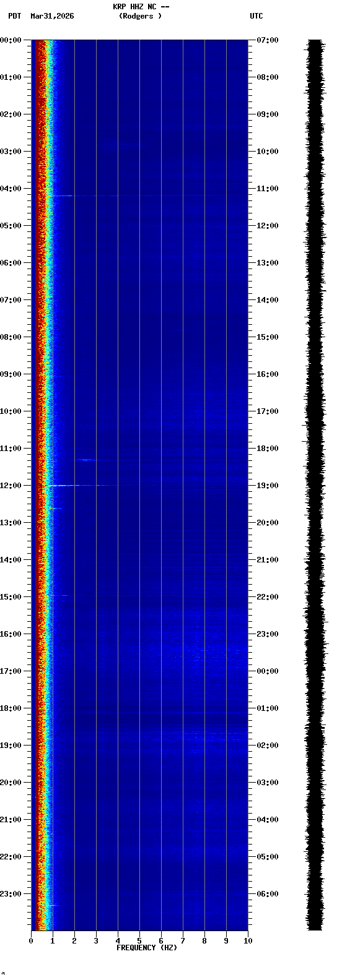This screenshot has width=342, height=980.
Task: Click the frequency axis '0' tick label
Action: point(31,941)
